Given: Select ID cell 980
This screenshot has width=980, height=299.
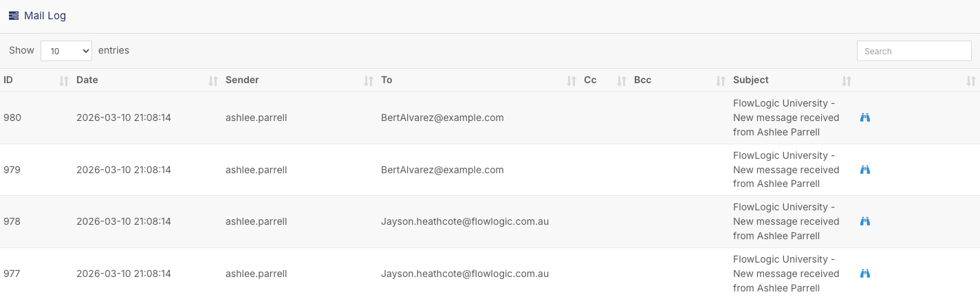Looking at the screenshot, I should tap(12, 118).
